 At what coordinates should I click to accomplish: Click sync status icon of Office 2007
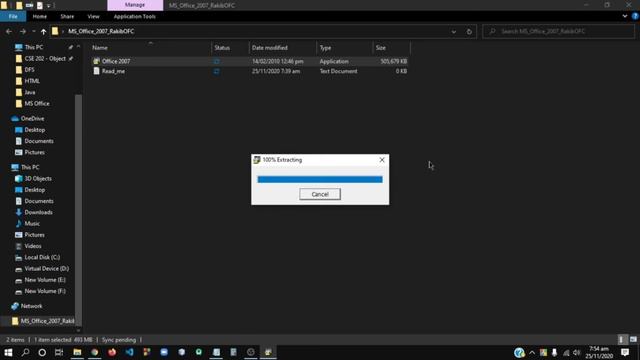tap(217, 61)
